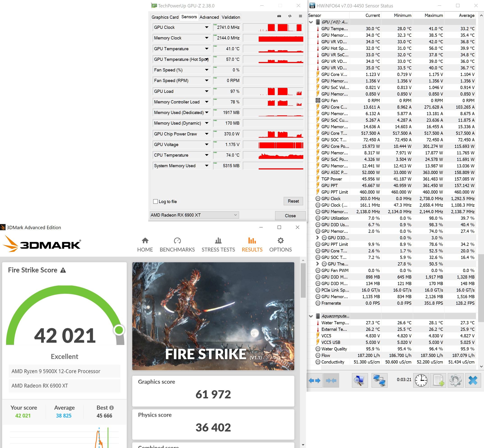The image size is (484, 448).
Task: Click HWiNFO scrollbar down arrow
Action: [x=481, y=367]
